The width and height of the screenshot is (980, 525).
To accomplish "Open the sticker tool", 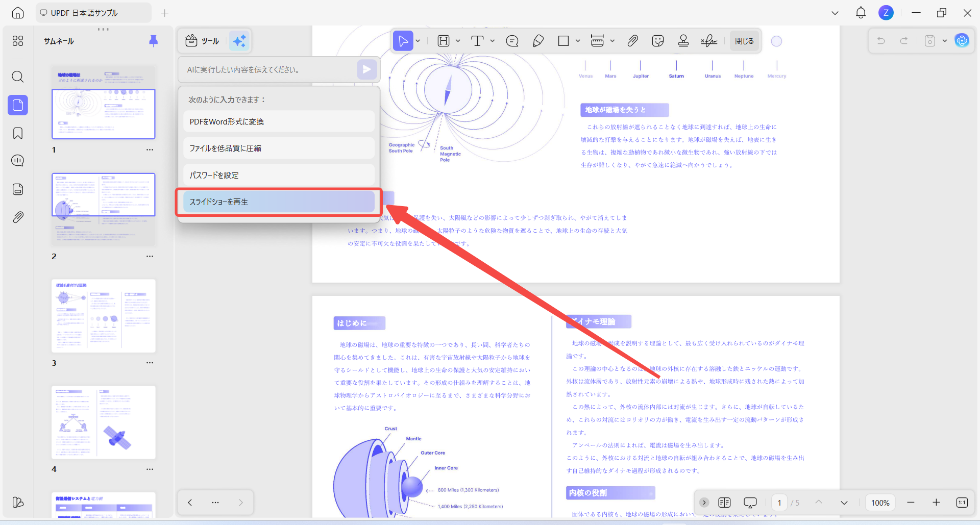I will coord(658,41).
